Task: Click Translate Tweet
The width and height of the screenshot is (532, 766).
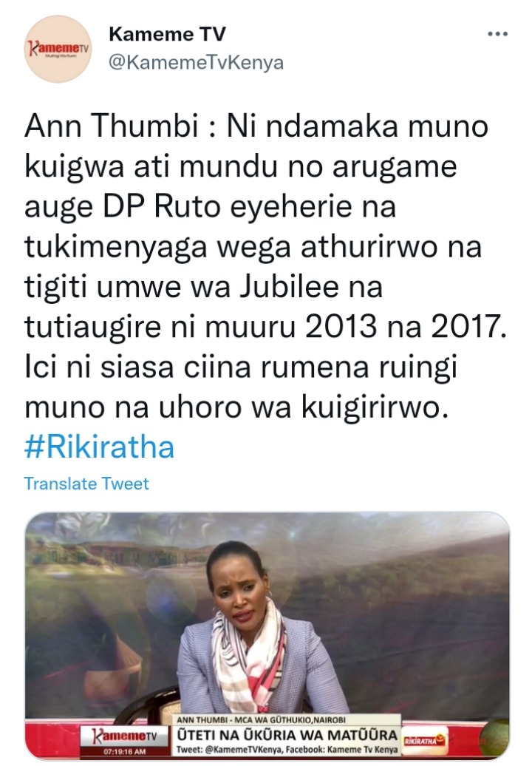Action: [86, 484]
